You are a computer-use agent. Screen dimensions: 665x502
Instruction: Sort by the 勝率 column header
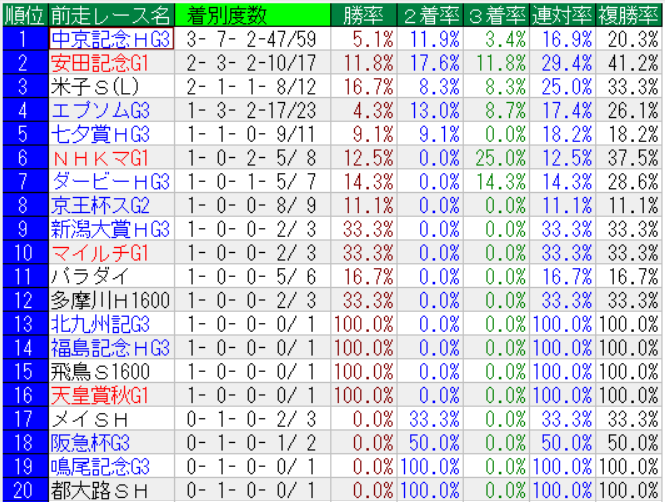(363, 15)
